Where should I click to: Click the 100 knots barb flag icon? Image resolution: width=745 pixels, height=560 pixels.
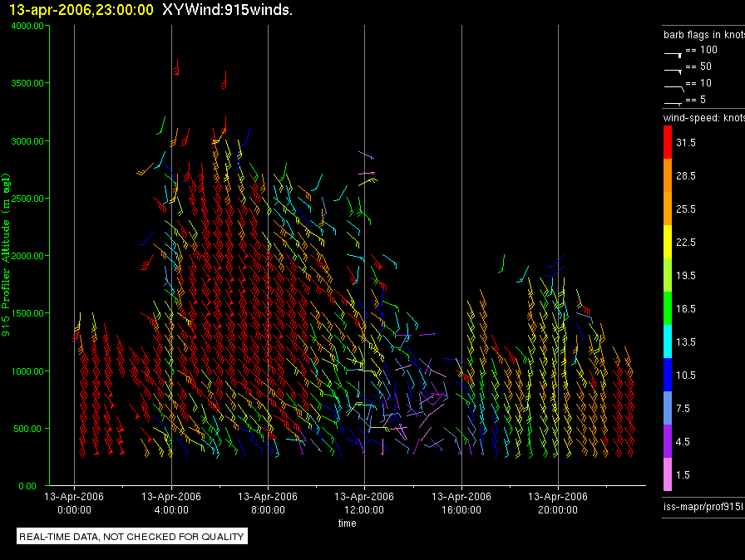tap(673, 55)
